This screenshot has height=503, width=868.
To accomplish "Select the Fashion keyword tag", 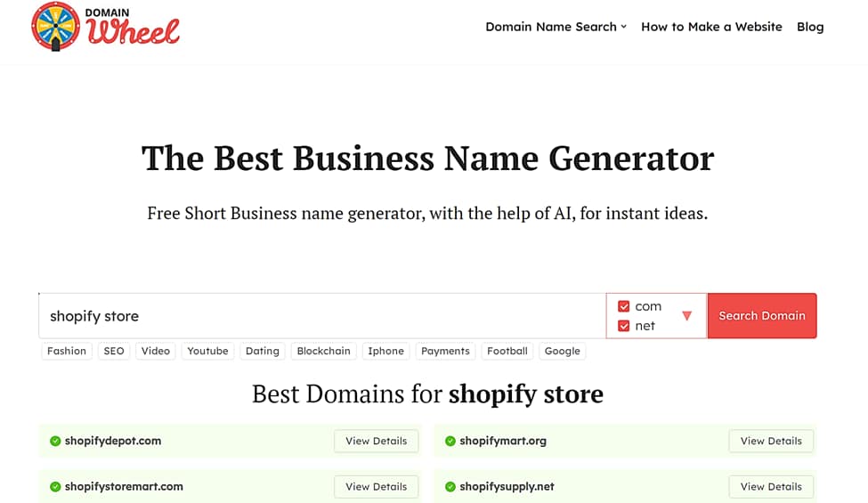I will click(67, 351).
